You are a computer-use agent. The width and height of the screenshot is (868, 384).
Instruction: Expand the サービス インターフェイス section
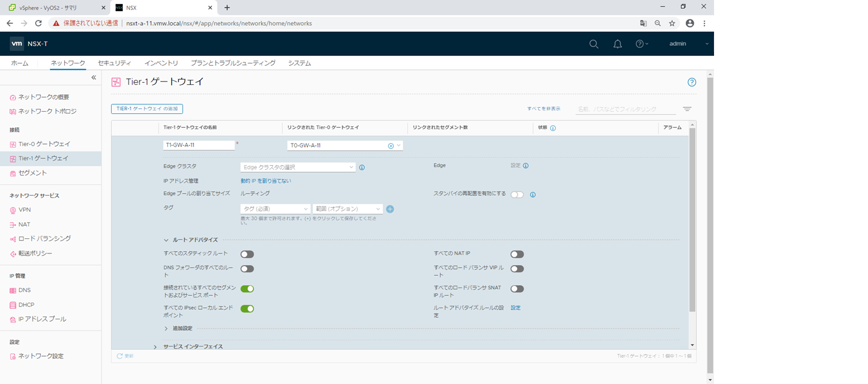tap(156, 347)
